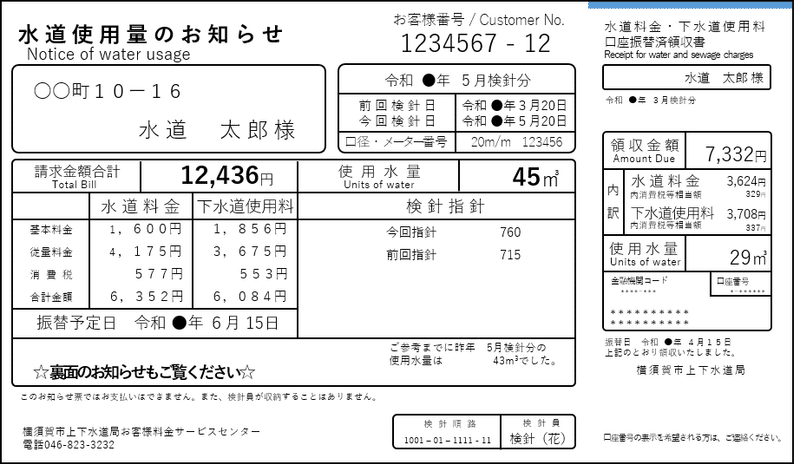Click the subtitle Notice of water usage

pos(108,54)
